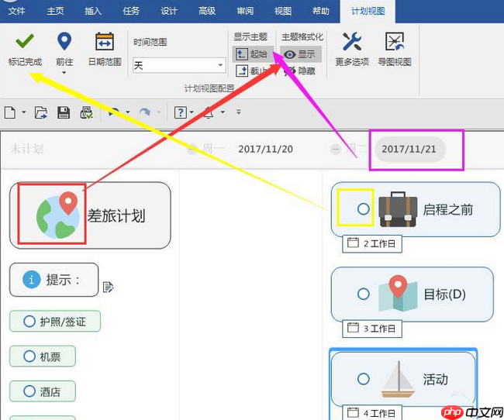Image resolution: width=504 pixels, height=420 pixels.
Task: Collapse the 2017/11/20 date column
Action: (192, 150)
